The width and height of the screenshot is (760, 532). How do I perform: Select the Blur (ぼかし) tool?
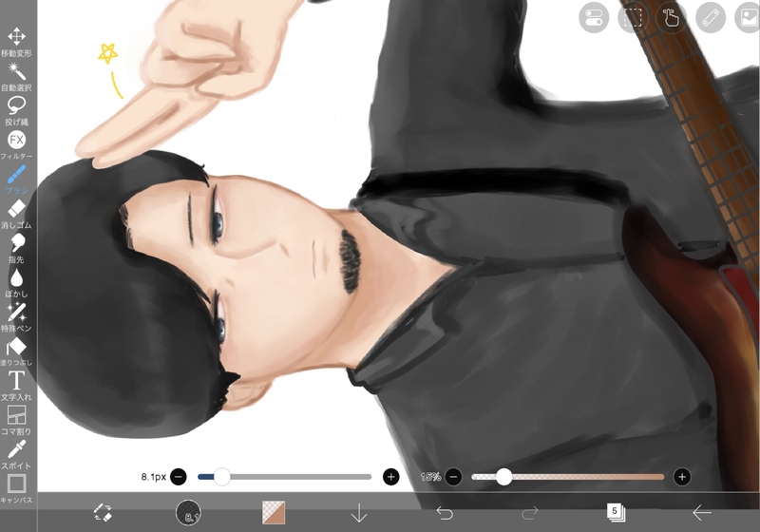point(16,283)
